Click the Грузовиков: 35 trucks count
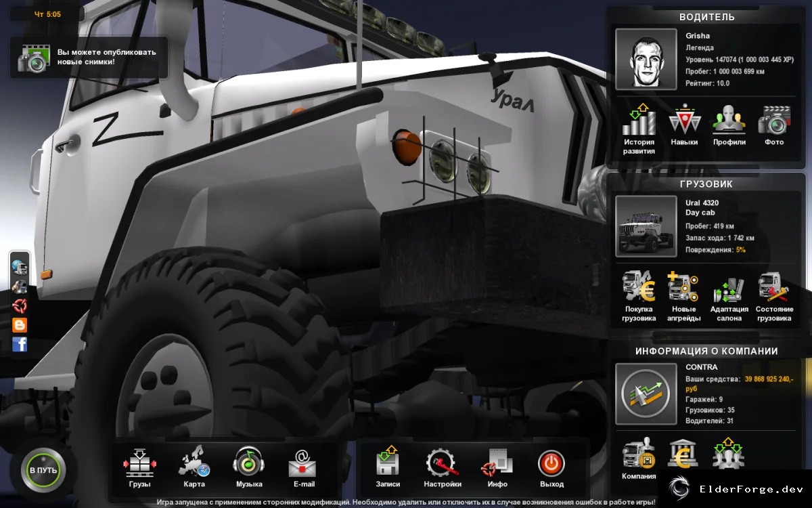Image resolution: width=812 pixels, height=508 pixels. pyautogui.click(x=710, y=410)
